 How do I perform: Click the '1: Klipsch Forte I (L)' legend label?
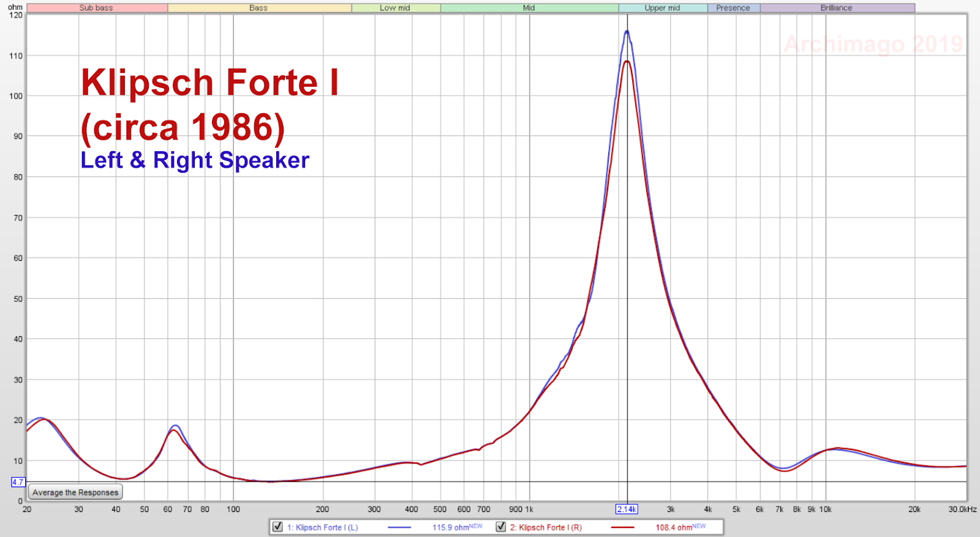click(x=322, y=527)
